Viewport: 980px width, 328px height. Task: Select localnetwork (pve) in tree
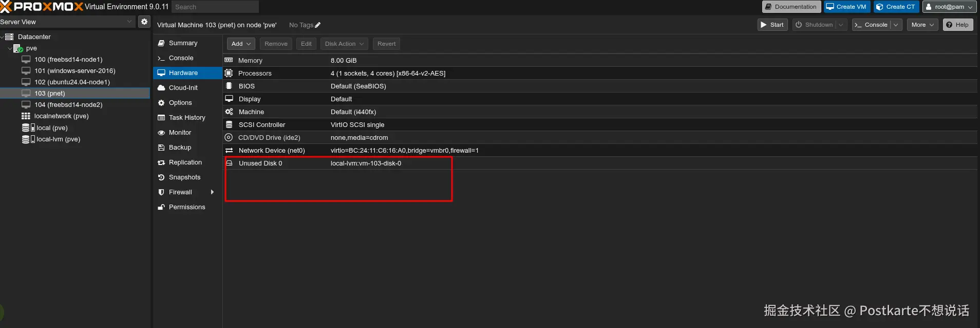[61, 116]
